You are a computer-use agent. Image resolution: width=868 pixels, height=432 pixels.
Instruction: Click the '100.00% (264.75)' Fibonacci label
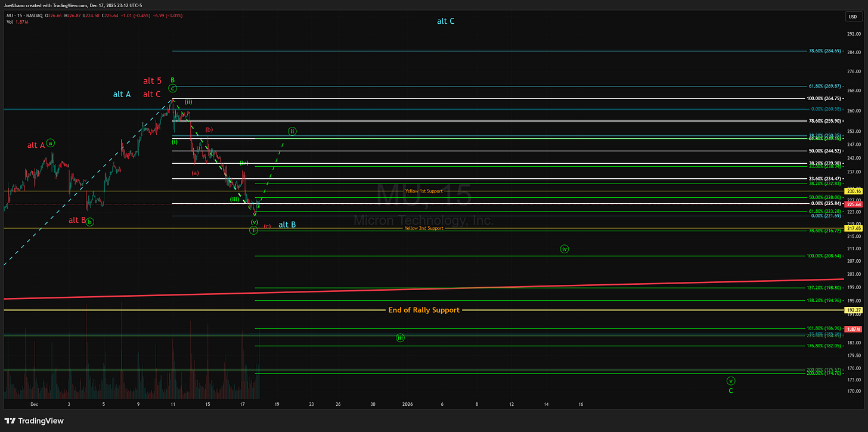click(x=824, y=98)
